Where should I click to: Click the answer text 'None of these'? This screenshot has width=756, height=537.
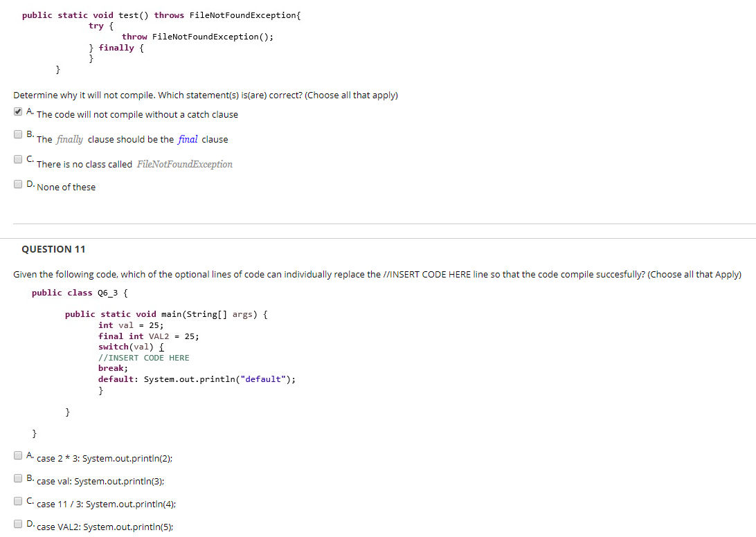(x=66, y=187)
